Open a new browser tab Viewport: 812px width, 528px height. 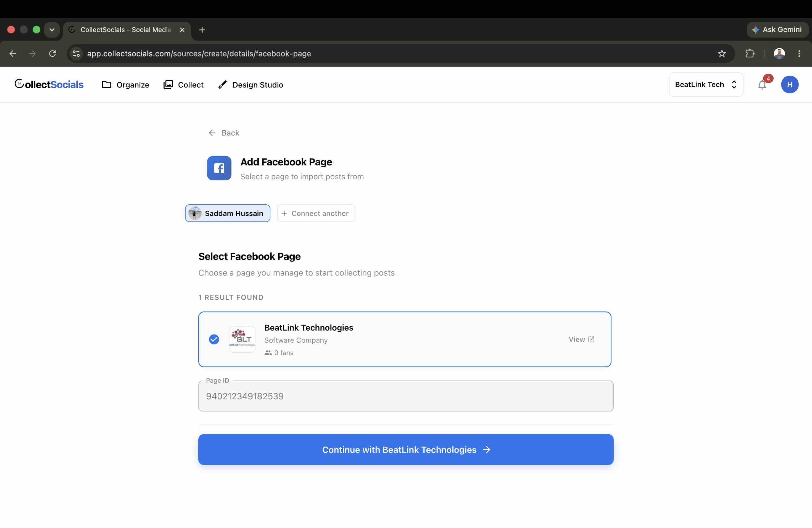pos(202,30)
